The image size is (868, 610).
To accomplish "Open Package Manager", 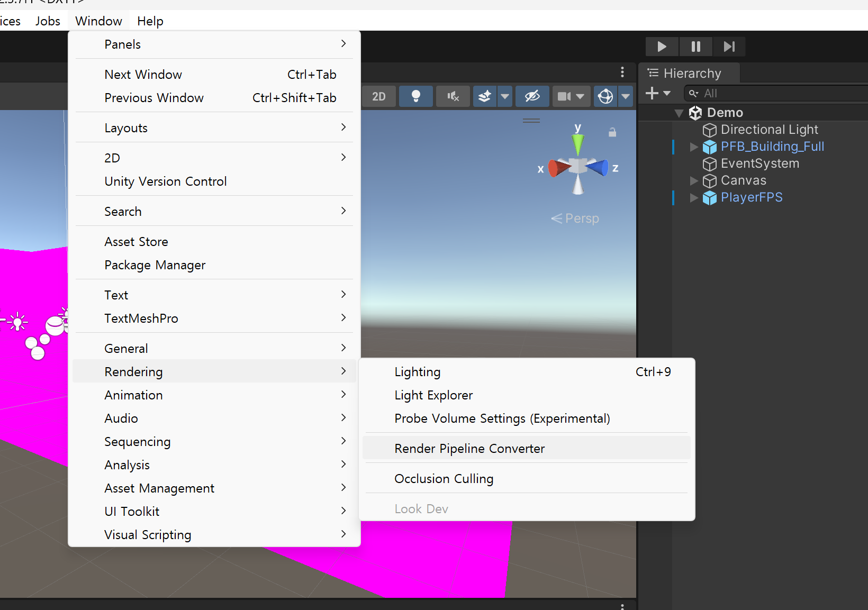I will click(214, 265).
